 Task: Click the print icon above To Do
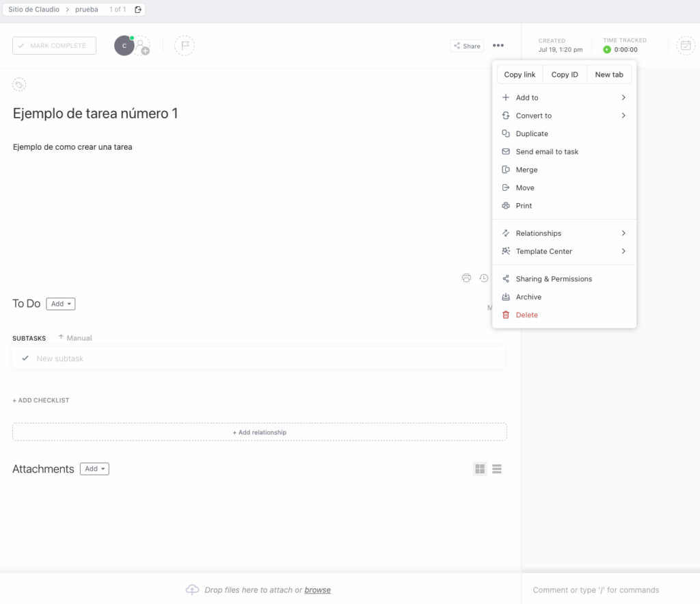tap(467, 278)
